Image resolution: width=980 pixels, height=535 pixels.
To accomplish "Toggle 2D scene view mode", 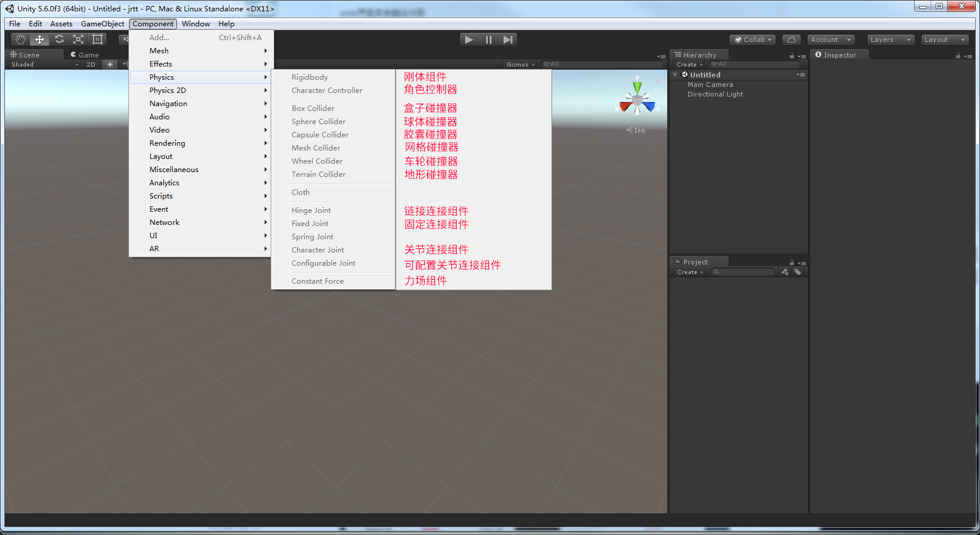I will coord(91,65).
